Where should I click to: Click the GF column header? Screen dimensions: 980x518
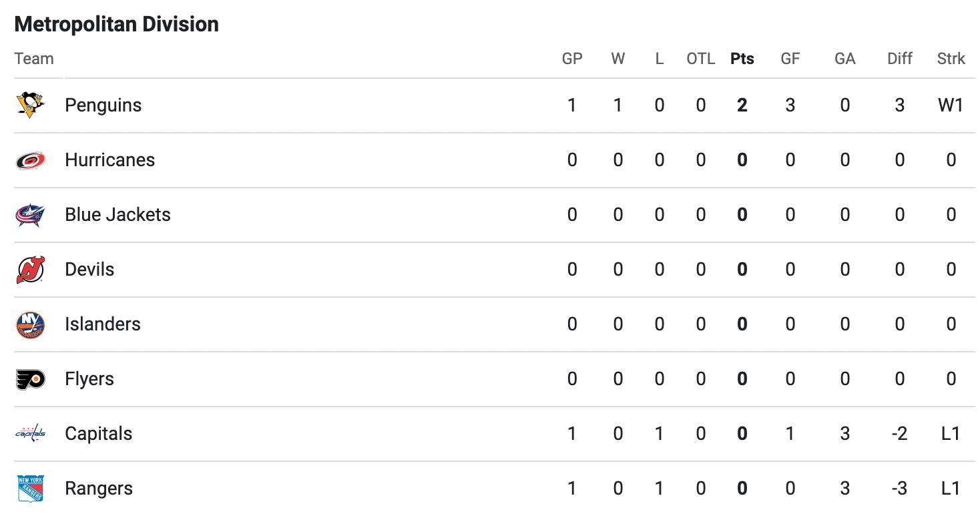point(790,59)
